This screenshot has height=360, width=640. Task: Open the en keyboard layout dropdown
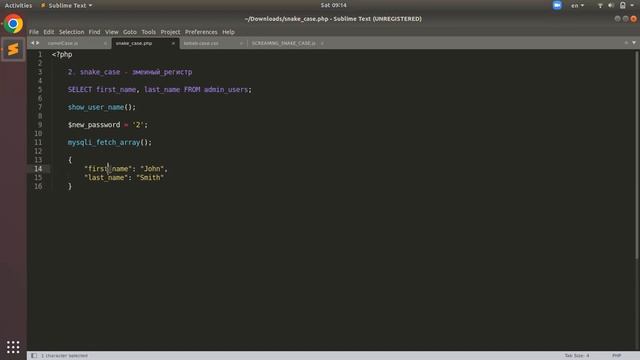[x=577, y=5]
